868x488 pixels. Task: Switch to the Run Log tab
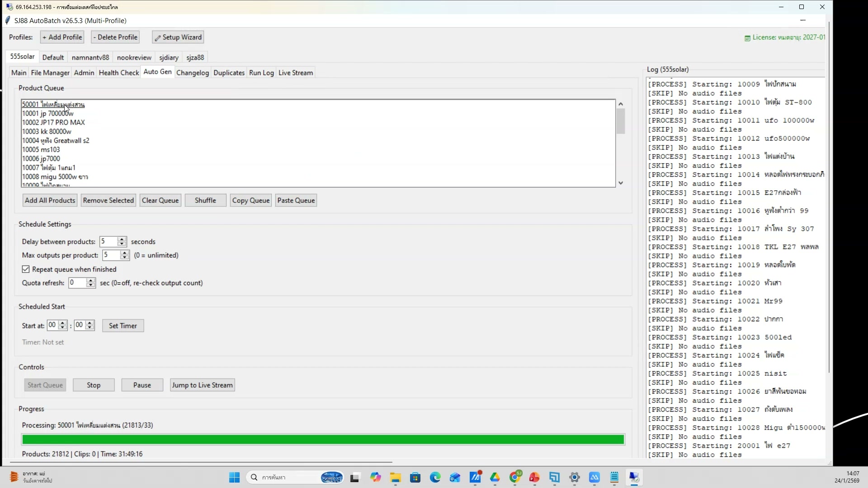tap(261, 72)
